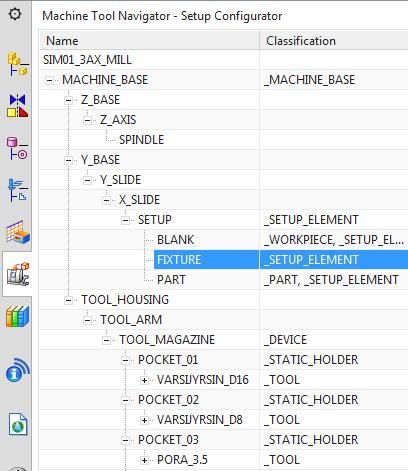Open the Reuse Library books icon
Screen dimensions: 408x471
pos(17,316)
